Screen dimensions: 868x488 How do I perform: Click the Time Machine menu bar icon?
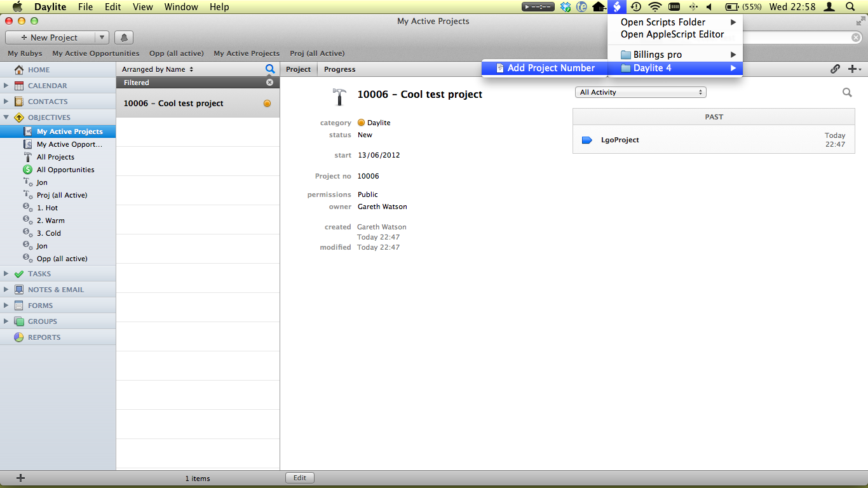coord(635,7)
